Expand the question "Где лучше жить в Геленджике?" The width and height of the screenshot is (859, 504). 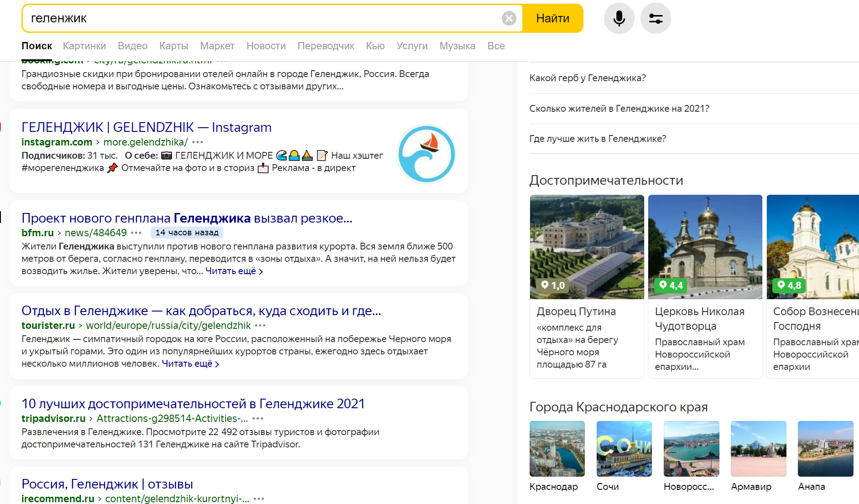(598, 139)
